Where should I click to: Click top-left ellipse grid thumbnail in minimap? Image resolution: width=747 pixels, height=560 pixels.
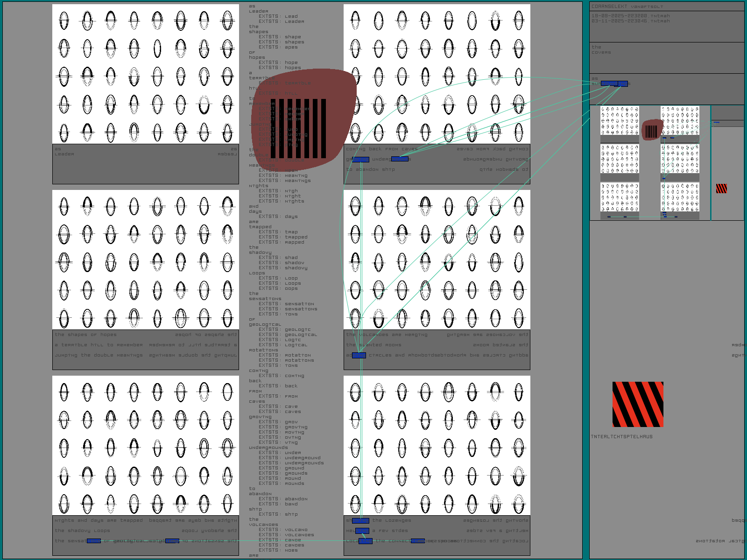619,120
